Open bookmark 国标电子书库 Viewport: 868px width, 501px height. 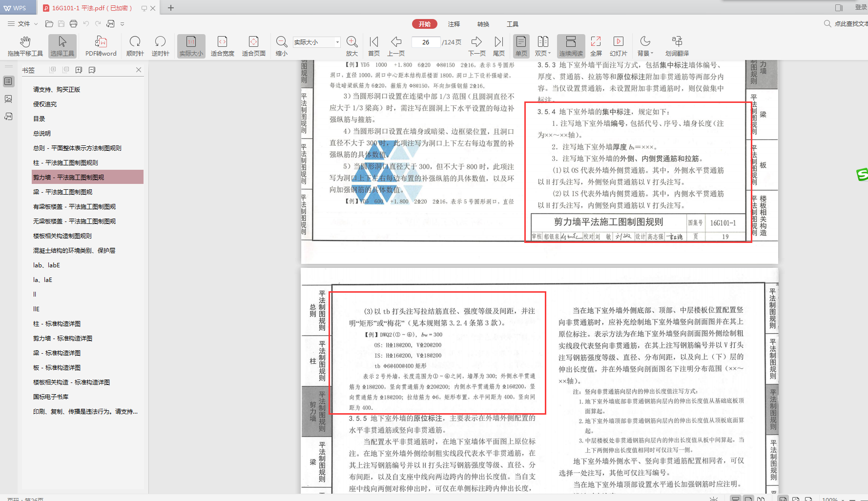51,397
